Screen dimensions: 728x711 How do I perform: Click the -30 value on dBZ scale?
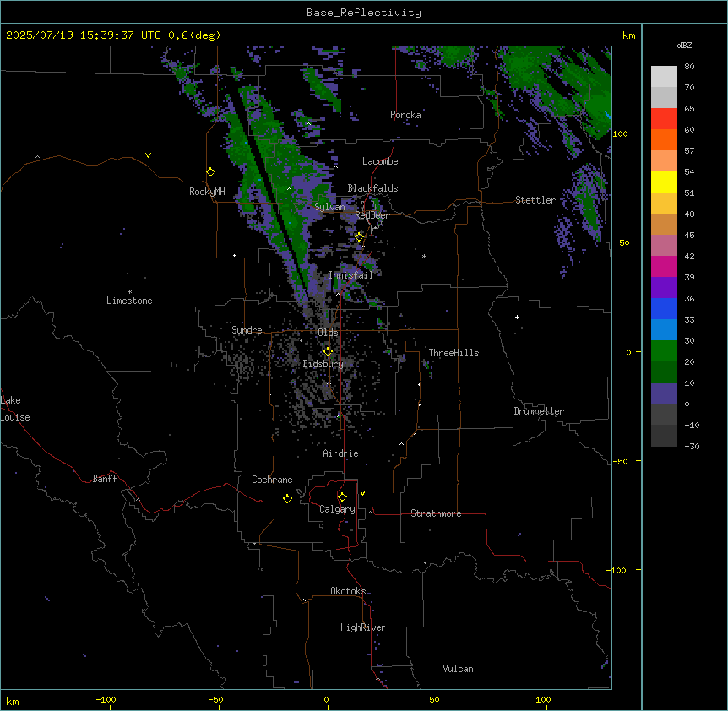(692, 446)
